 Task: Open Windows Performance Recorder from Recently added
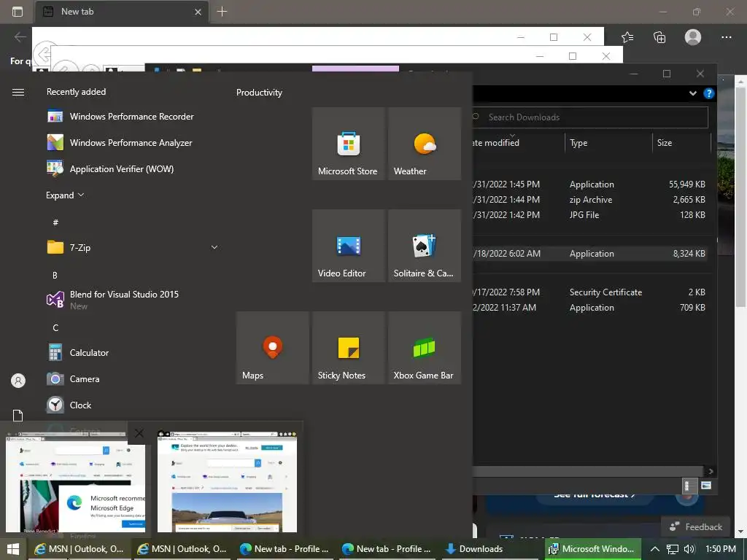(120, 117)
